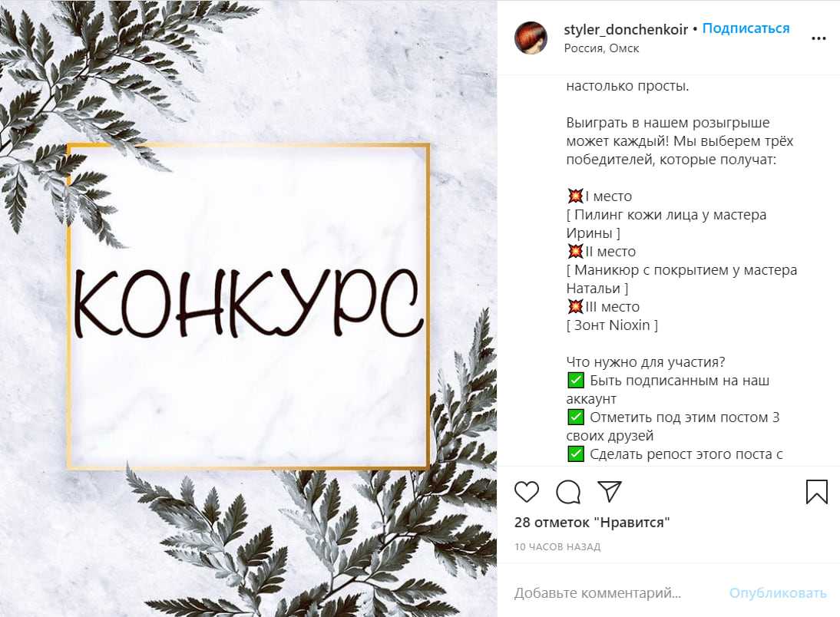Open the styler_donchenkoir username link
This screenshot has height=617, width=840.
pyautogui.click(x=626, y=29)
